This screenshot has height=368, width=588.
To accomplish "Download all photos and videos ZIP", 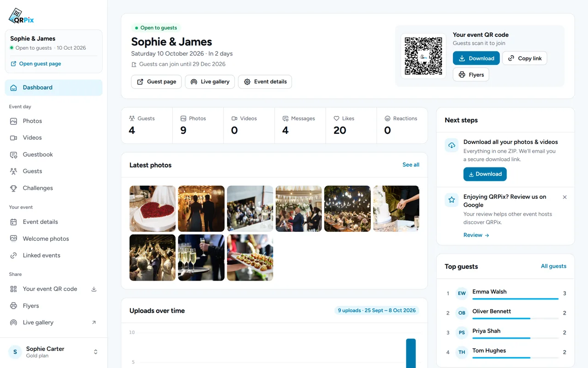I will coord(485,174).
